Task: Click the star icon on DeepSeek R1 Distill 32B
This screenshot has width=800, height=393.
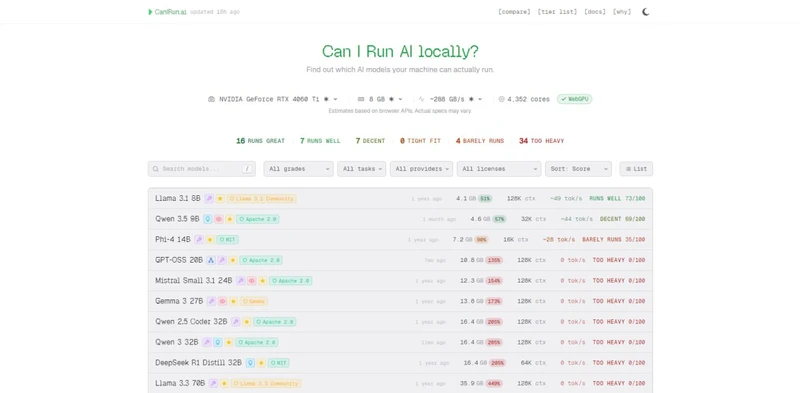Action: [261, 363]
